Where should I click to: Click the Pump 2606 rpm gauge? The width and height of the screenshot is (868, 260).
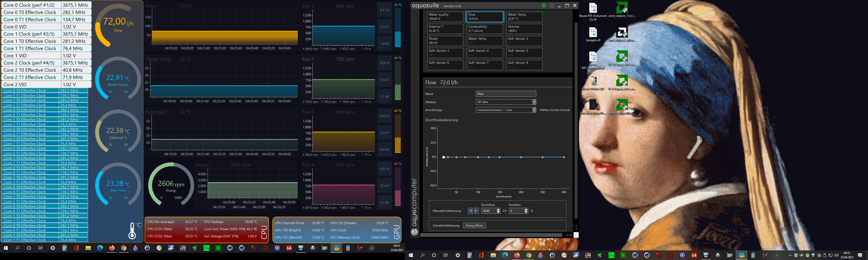(171, 184)
